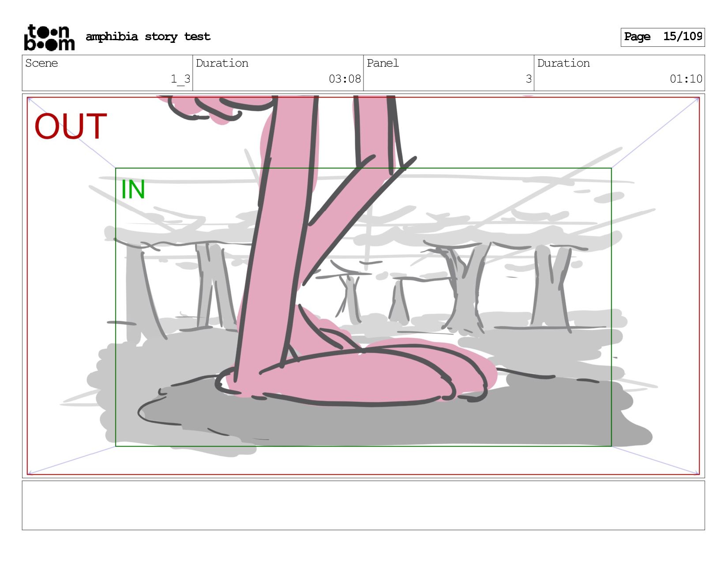Click the green 'IN' camera label
The image size is (728, 563).
[133, 189]
